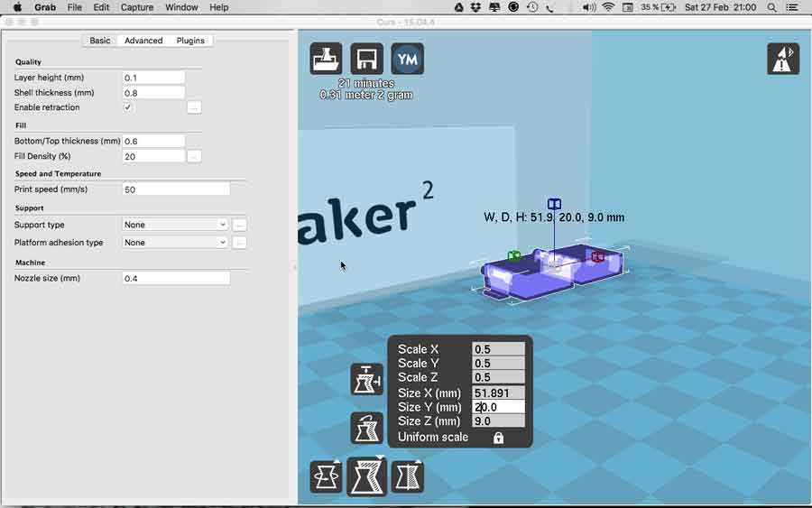Click the Bottom/Top thickness input field
The image size is (812, 508).
point(153,141)
